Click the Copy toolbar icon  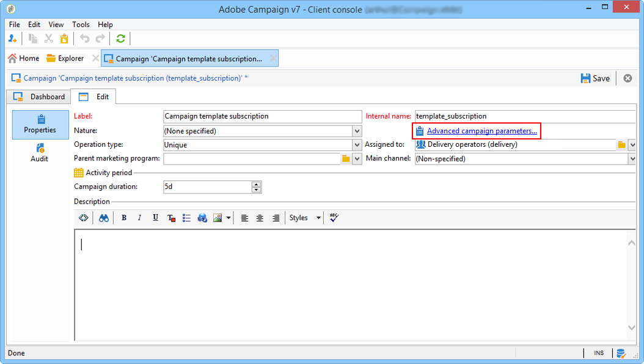pos(33,39)
